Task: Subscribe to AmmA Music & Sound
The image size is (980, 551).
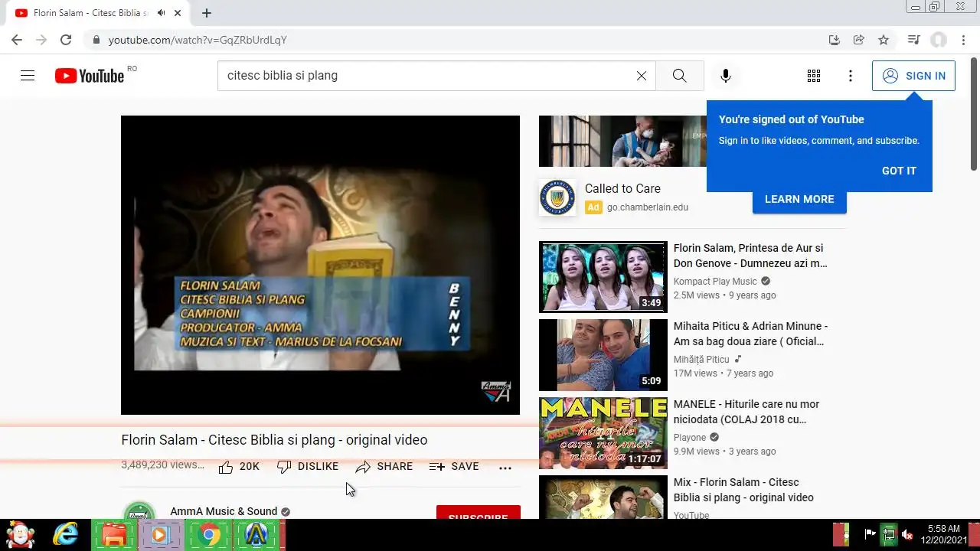Action: 479,513
